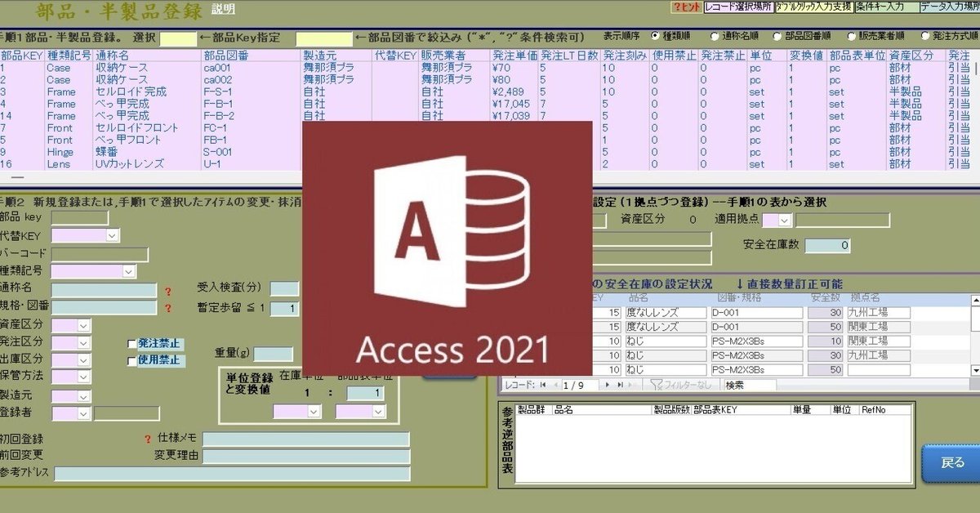Screen dimensions: 980x513
Task: Select 種類順 sort order radio
Action: (x=656, y=36)
